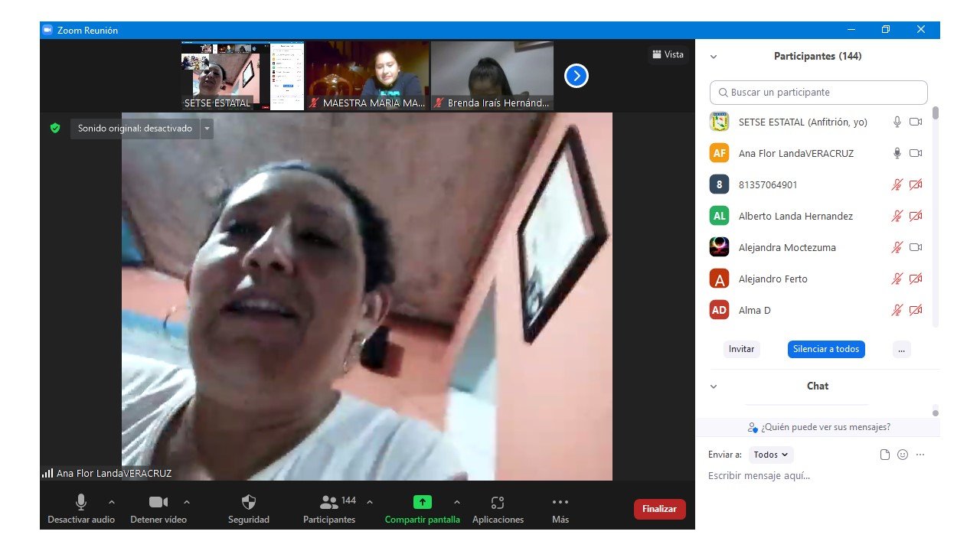
Task: Click the Finalizar button
Action: 659,509
